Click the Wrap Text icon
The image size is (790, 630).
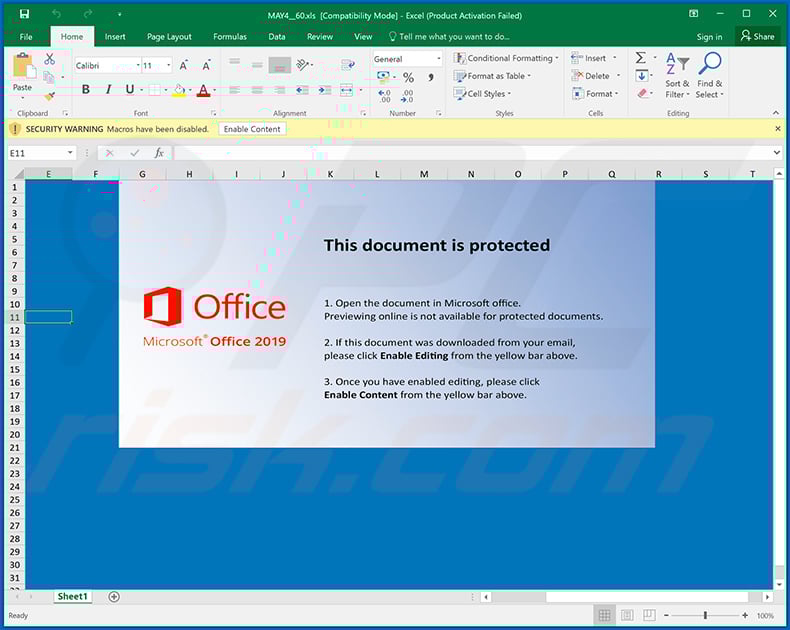pos(348,65)
